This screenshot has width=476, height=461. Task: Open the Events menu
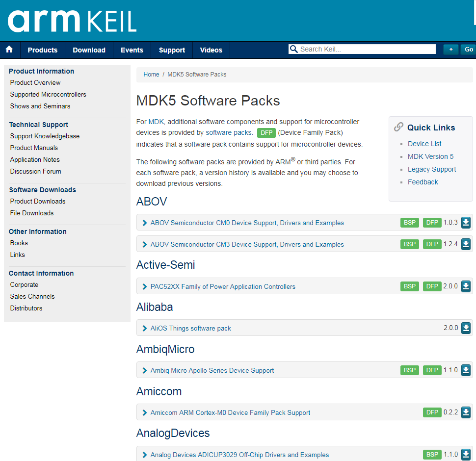tap(132, 50)
